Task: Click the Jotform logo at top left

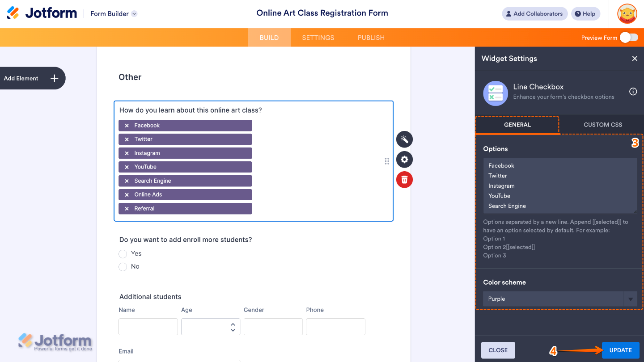Action: tap(42, 13)
